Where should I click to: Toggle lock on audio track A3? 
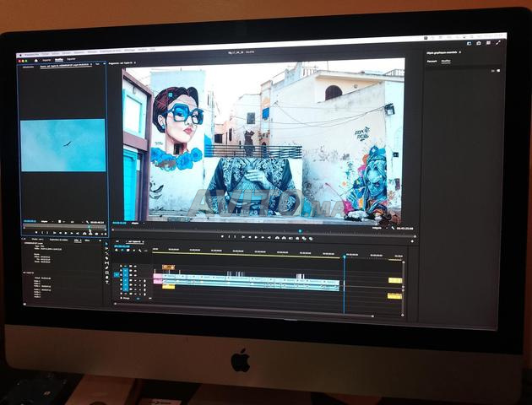(x=121, y=289)
